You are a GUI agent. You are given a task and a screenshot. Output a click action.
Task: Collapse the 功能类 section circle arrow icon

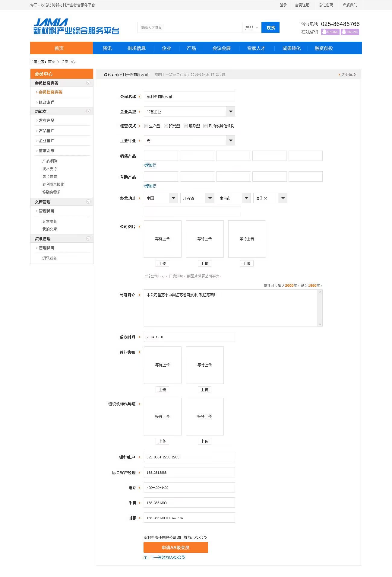[x=88, y=111]
